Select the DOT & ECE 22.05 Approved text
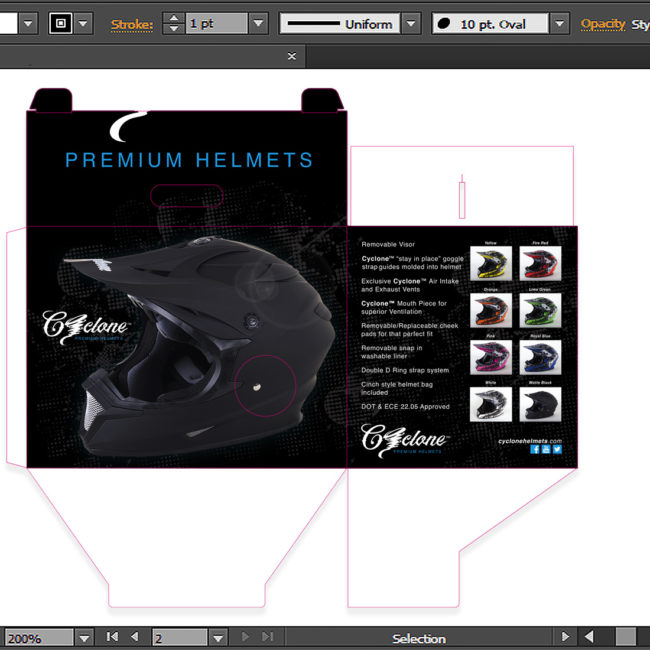The width and height of the screenshot is (650, 650). [405, 407]
